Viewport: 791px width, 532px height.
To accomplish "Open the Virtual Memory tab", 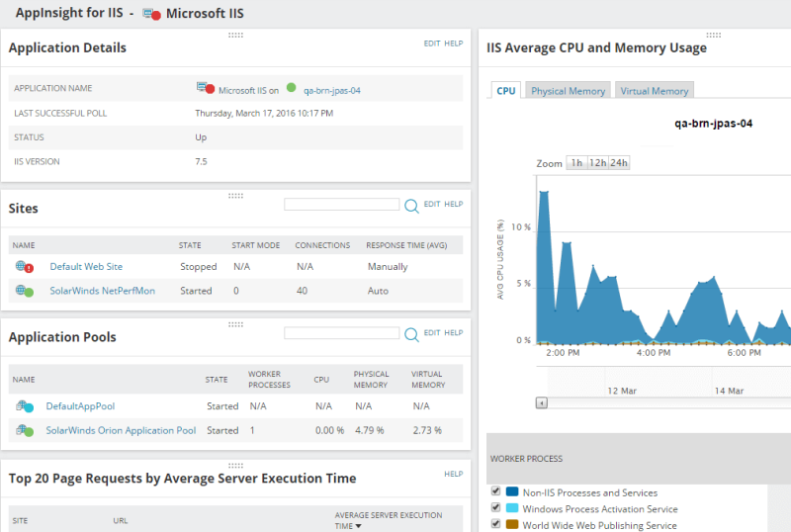I will click(x=655, y=90).
